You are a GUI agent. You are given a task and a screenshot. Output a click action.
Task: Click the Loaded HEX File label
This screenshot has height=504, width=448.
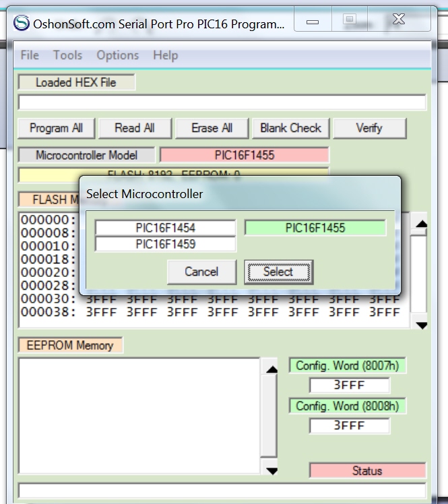[x=76, y=82]
